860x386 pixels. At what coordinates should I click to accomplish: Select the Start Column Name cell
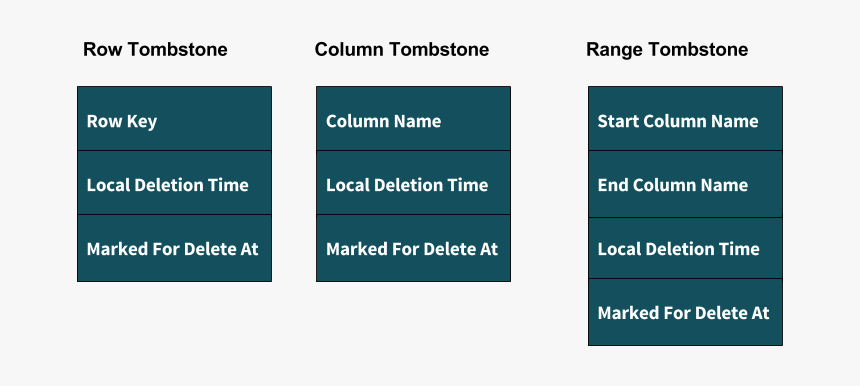pyautogui.click(x=686, y=118)
